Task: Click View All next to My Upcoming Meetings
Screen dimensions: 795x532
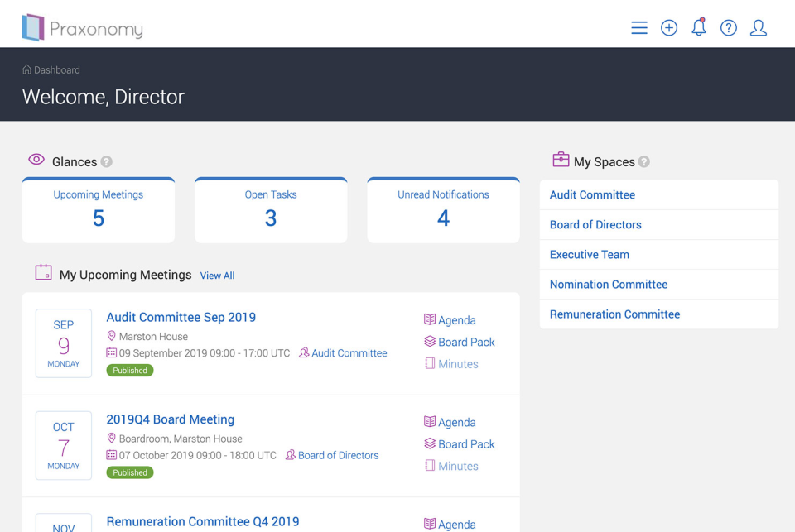Action: tap(217, 275)
